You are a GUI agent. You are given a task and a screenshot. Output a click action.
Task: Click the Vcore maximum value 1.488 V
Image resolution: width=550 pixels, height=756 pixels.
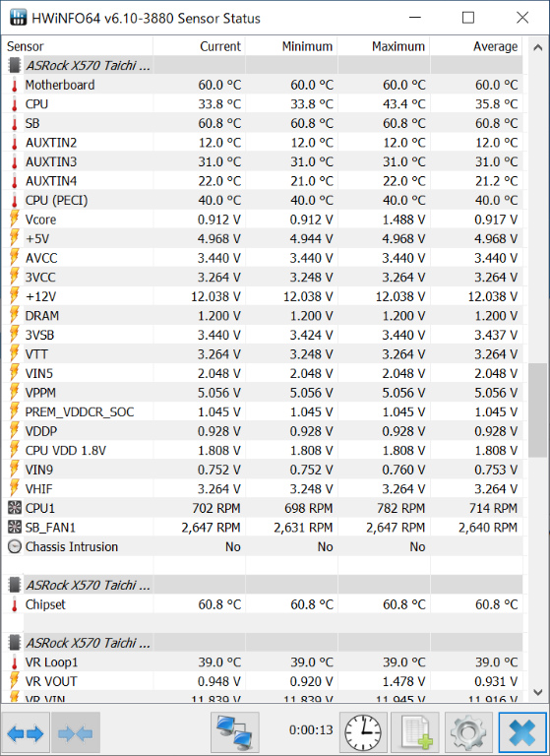point(403,220)
